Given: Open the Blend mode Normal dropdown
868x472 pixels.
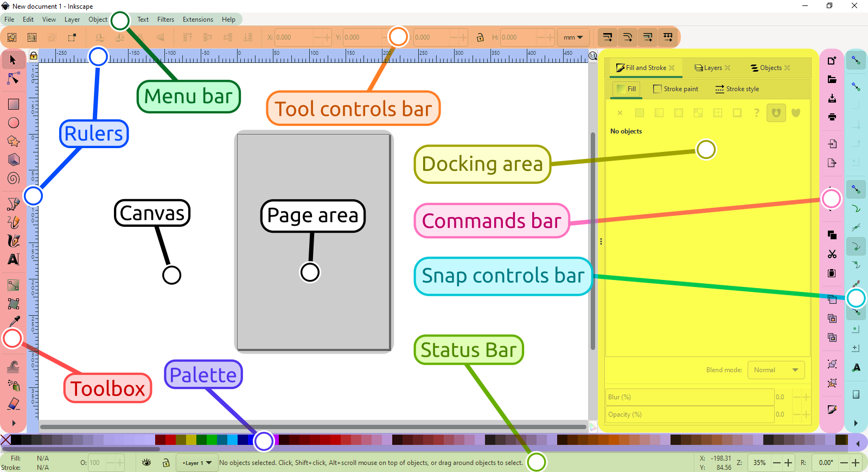Looking at the screenshot, I should click(x=776, y=370).
